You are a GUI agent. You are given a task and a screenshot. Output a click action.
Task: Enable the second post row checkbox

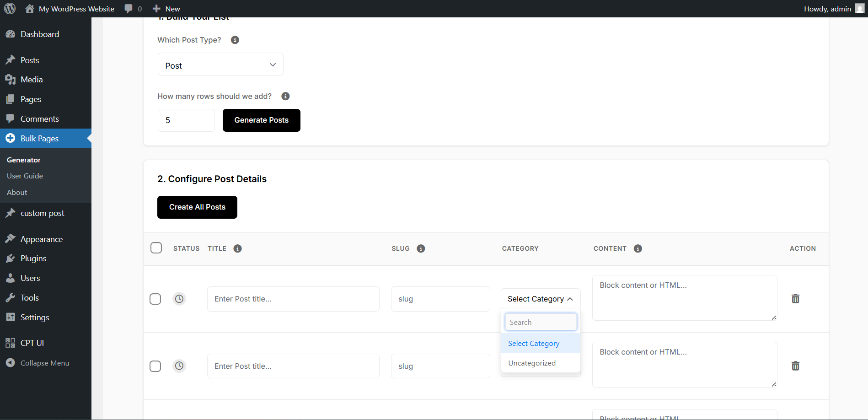point(155,366)
